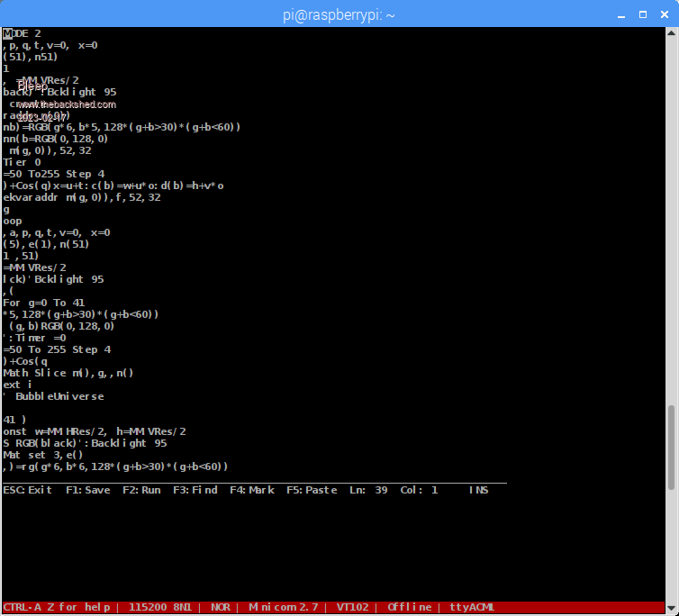Close the pi@raspberrypi terminal window
This screenshot has height=616, width=679.
click(663, 14)
